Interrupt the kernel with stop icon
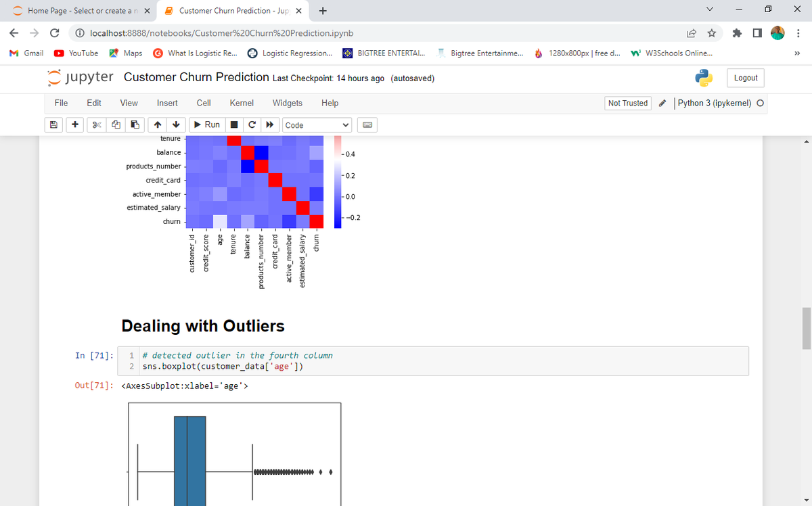812x506 pixels. pos(233,125)
